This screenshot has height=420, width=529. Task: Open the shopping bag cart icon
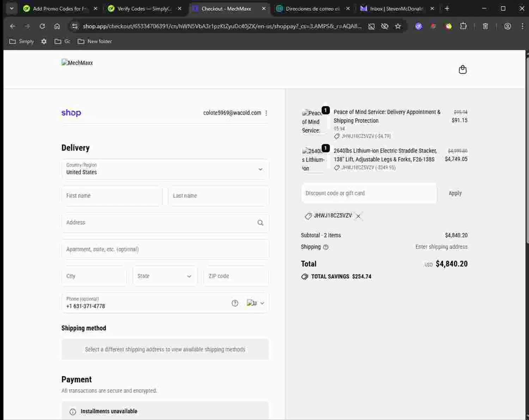(x=462, y=69)
